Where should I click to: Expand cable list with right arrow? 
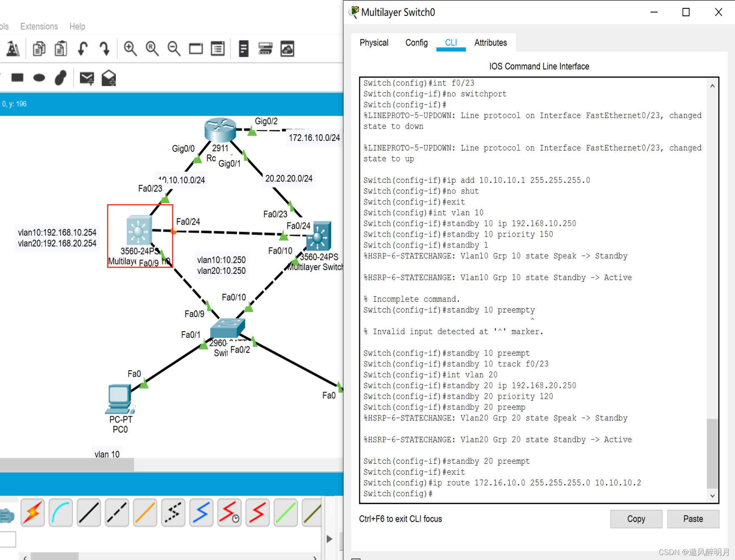point(329,539)
